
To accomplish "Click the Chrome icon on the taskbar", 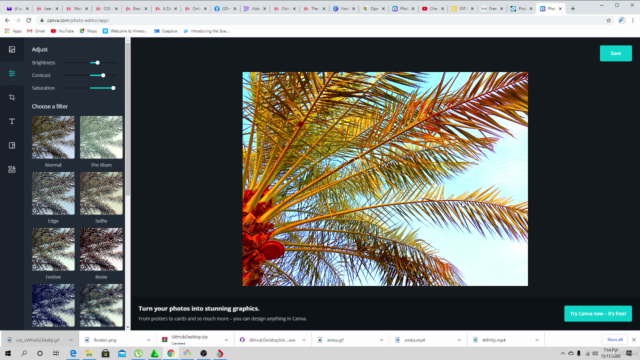I will (171, 353).
